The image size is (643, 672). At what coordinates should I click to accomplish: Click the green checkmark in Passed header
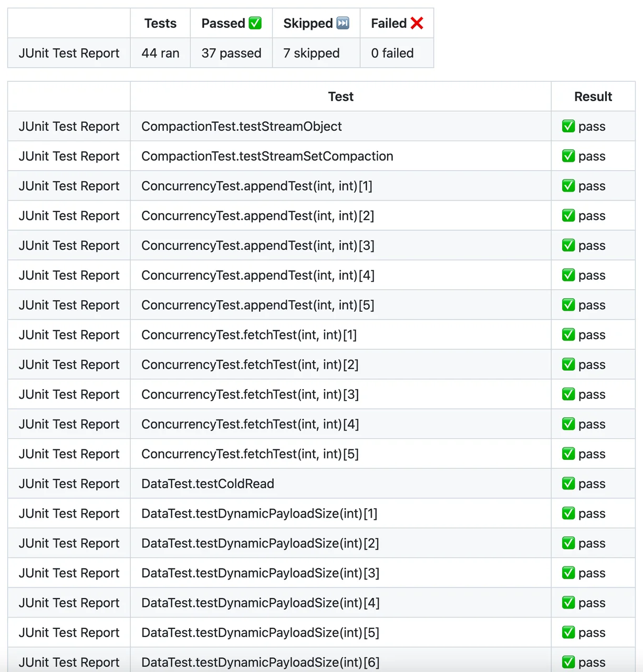click(255, 23)
